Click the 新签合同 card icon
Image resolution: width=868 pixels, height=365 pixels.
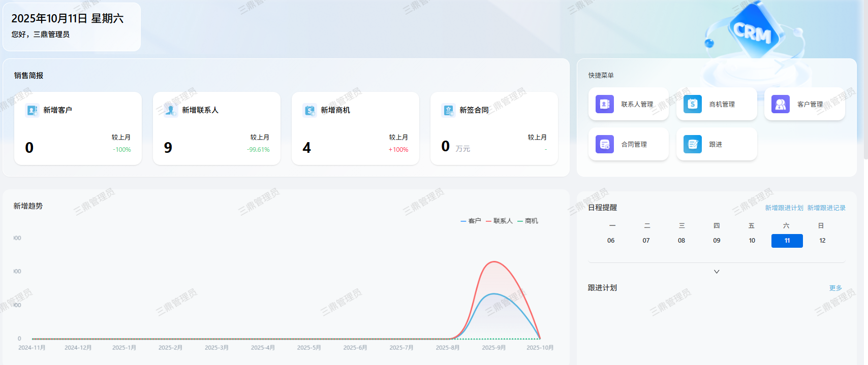click(448, 110)
